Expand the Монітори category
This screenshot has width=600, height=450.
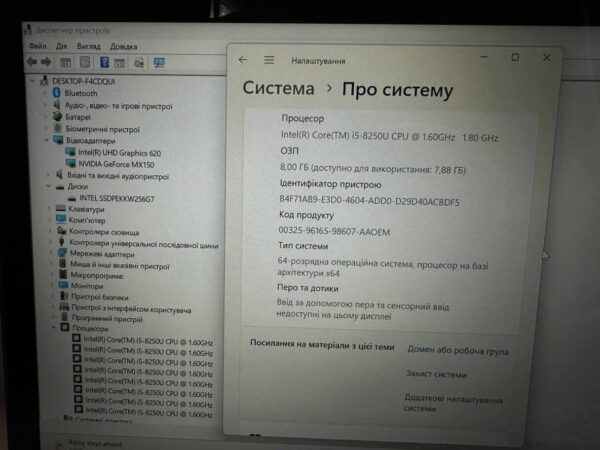(52, 285)
